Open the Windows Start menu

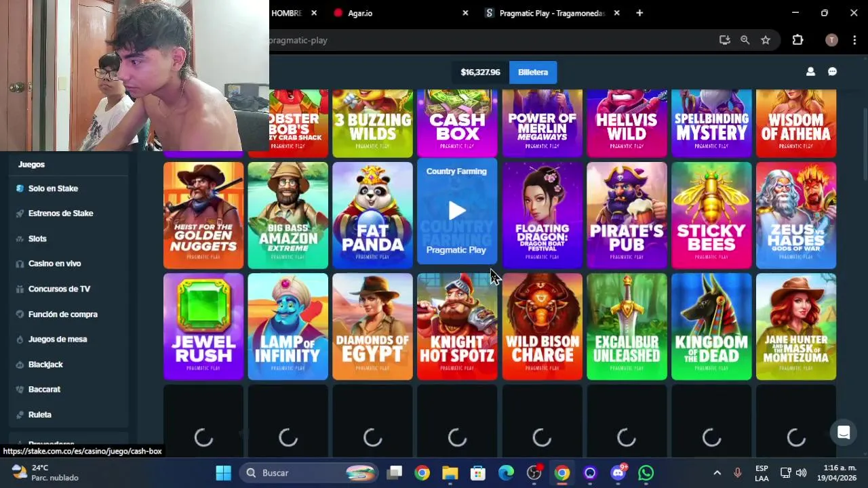coord(223,473)
